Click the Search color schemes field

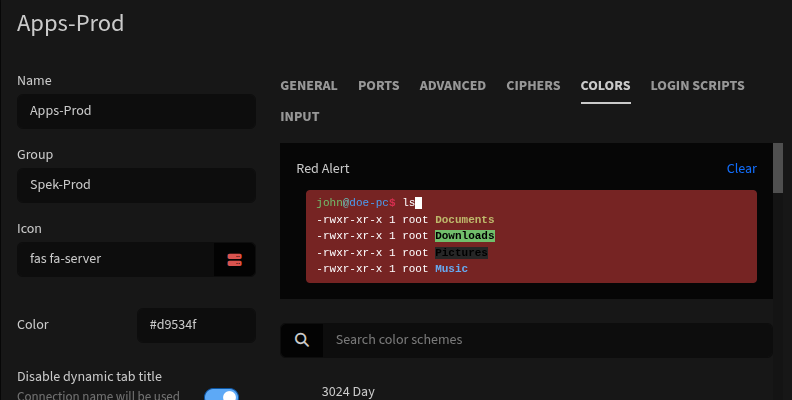(x=548, y=340)
